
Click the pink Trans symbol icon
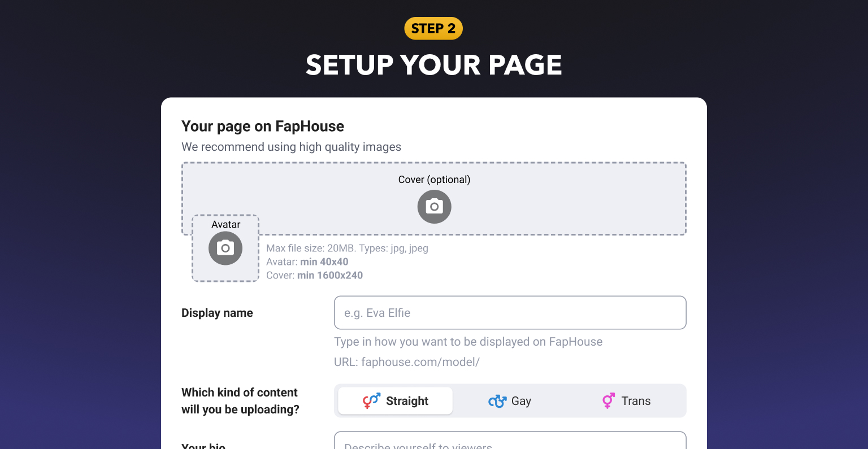pyautogui.click(x=609, y=401)
